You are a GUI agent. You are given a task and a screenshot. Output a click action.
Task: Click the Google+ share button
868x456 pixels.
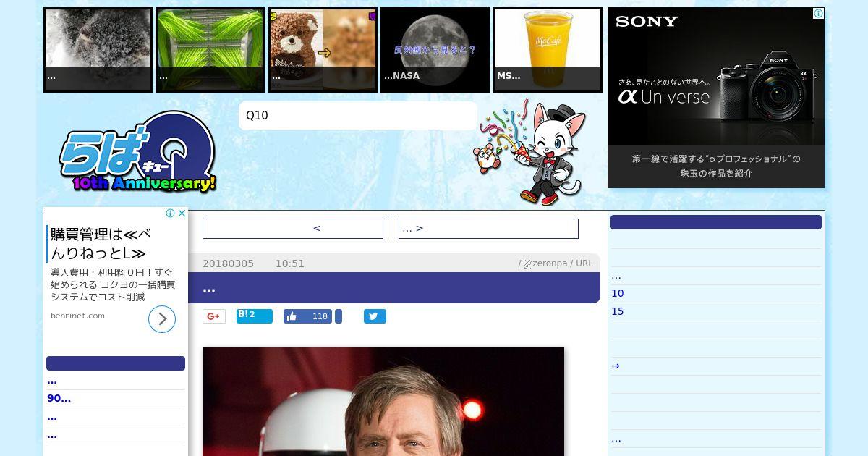tap(213, 316)
